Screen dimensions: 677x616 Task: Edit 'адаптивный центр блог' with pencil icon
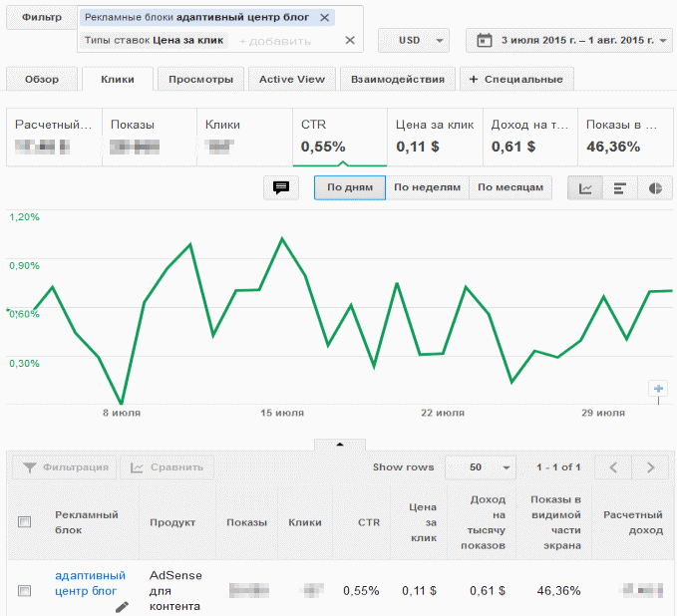coord(122,605)
